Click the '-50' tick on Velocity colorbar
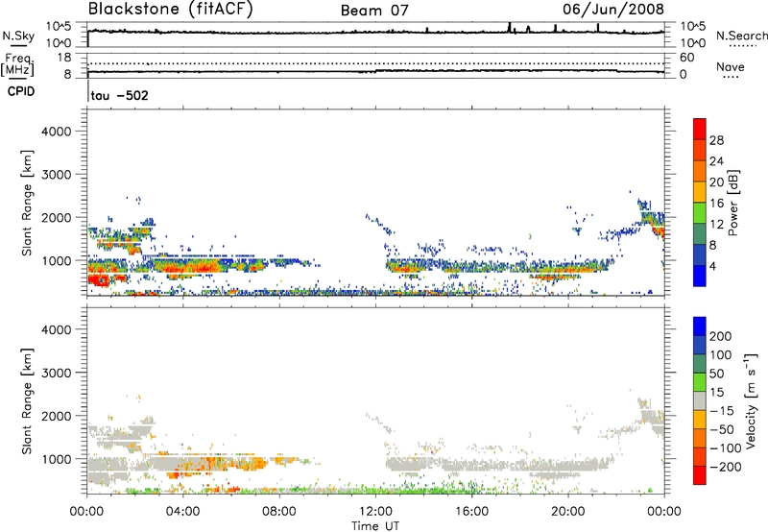Screen dimensions: 768x532 [x=723, y=429]
